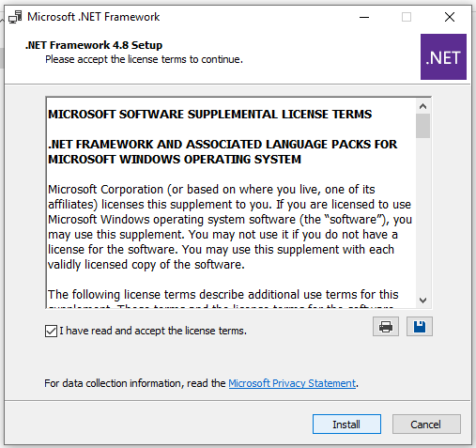This screenshot has width=476, height=448.
Task: Untick the accept license terms checkbox
Action: tap(51, 331)
